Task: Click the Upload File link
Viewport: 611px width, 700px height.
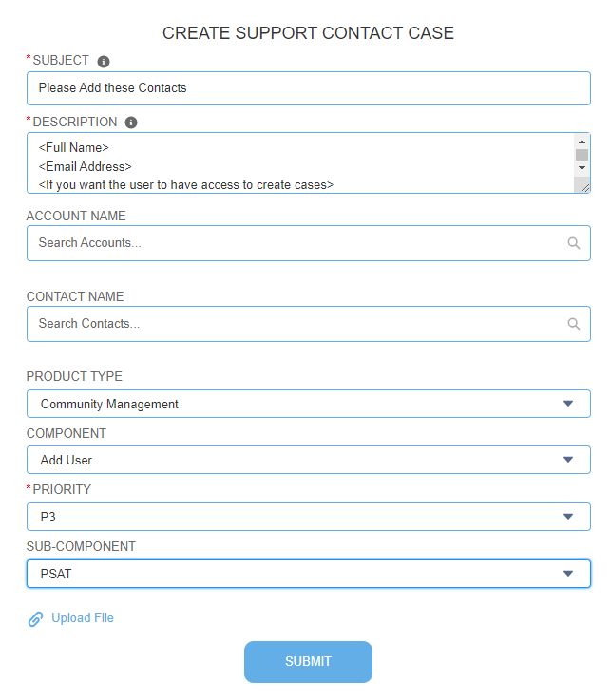Action: coord(83,618)
